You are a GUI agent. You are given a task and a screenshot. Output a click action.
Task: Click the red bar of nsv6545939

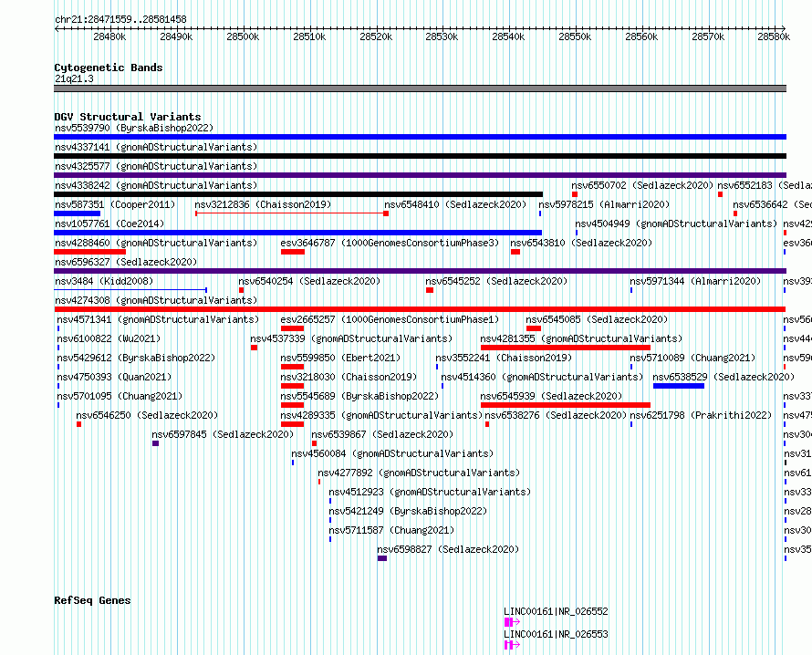pyautogui.click(x=566, y=405)
